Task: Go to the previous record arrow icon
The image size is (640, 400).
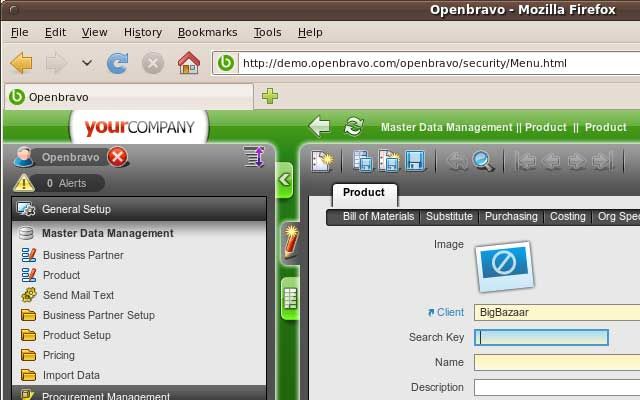Action: [x=551, y=161]
